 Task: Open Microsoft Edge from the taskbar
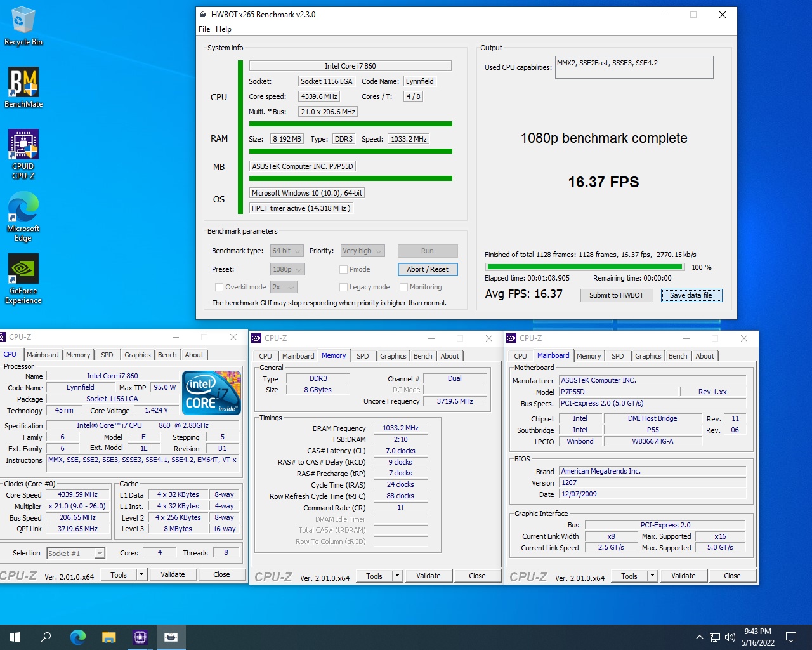77,637
